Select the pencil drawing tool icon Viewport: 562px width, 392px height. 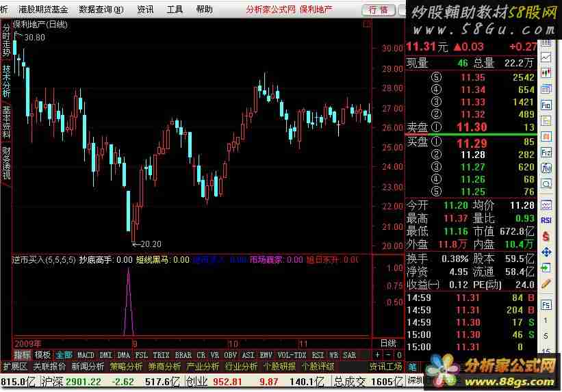tap(546, 284)
